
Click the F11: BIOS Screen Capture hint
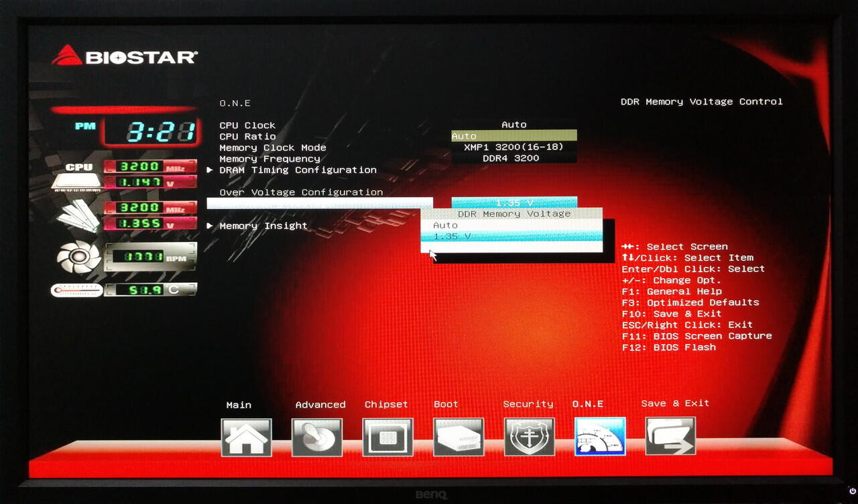point(697,336)
